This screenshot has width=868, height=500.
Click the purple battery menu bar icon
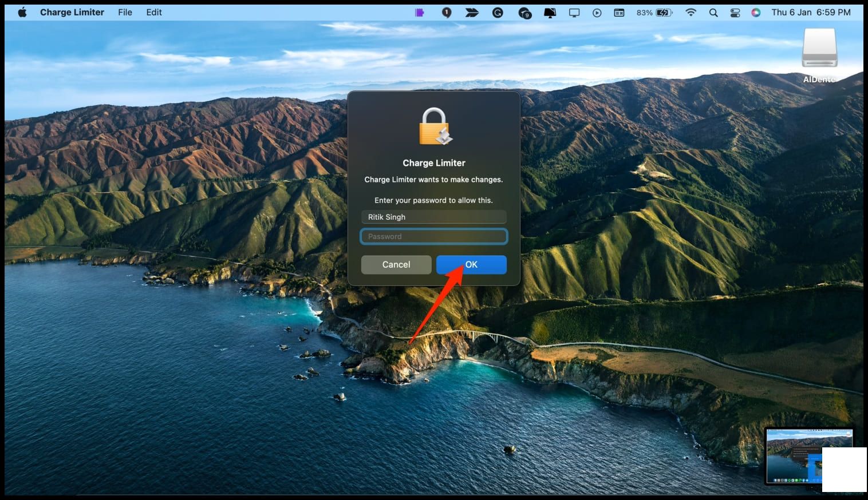[420, 12]
